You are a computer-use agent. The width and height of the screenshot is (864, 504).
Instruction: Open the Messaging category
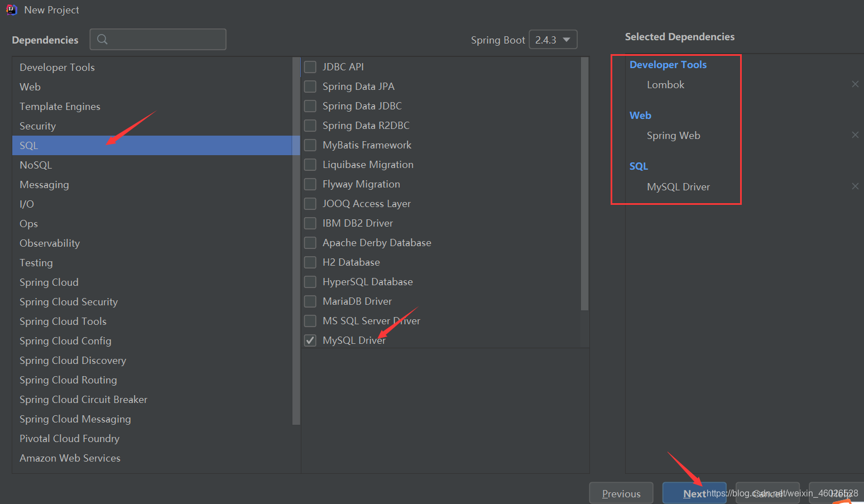pyautogui.click(x=152, y=184)
